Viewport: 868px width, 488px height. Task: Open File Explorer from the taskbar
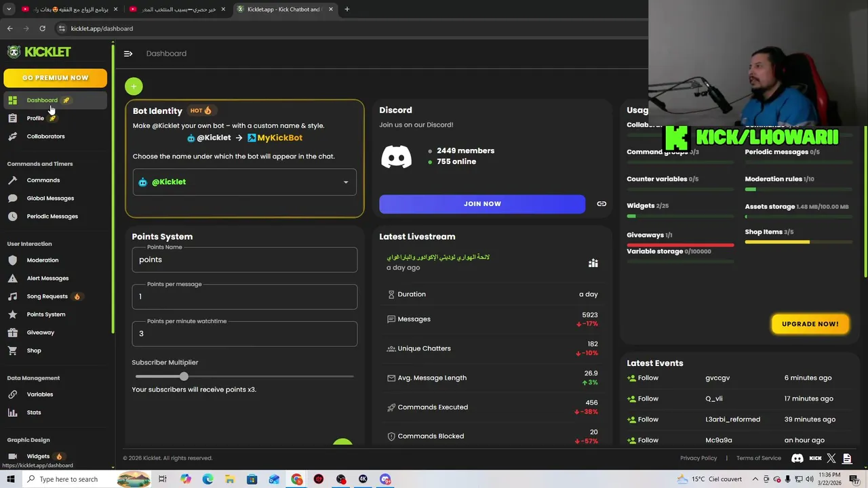click(x=230, y=479)
